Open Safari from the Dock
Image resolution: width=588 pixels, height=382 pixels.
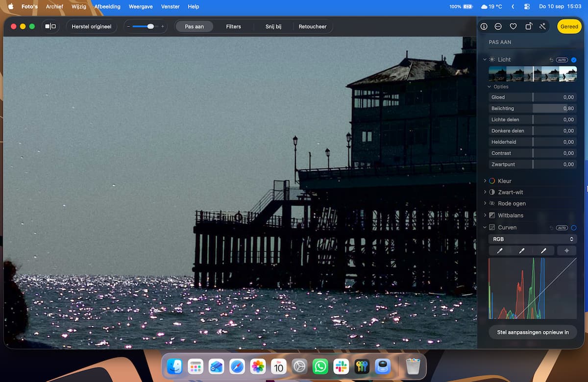coord(237,366)
